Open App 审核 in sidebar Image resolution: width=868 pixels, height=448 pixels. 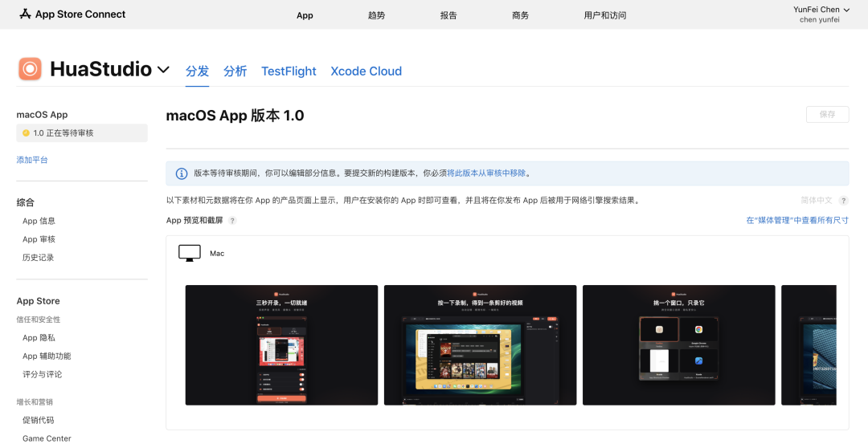pyautogui.click(x=39, y=239)
